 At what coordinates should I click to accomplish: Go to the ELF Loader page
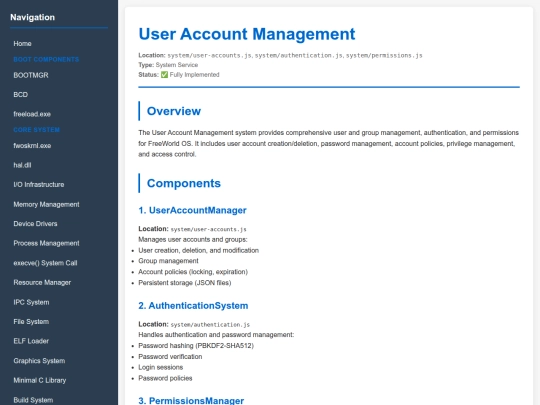31,341
